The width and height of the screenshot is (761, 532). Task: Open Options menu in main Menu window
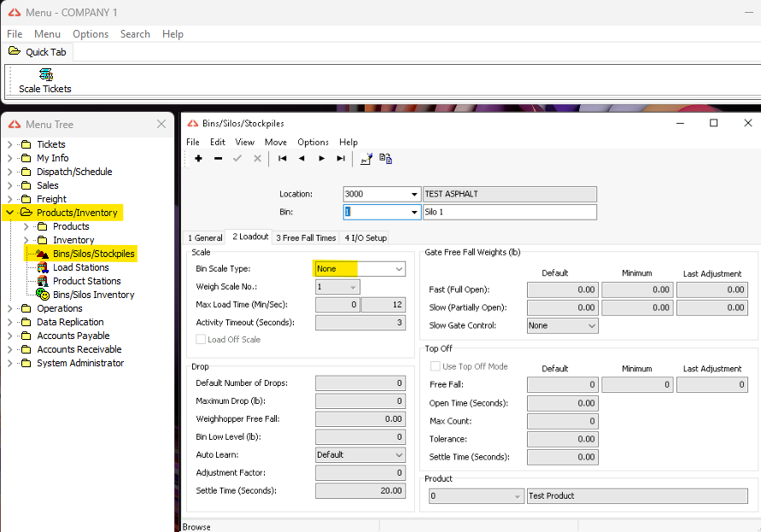click(x=91, y=34)
